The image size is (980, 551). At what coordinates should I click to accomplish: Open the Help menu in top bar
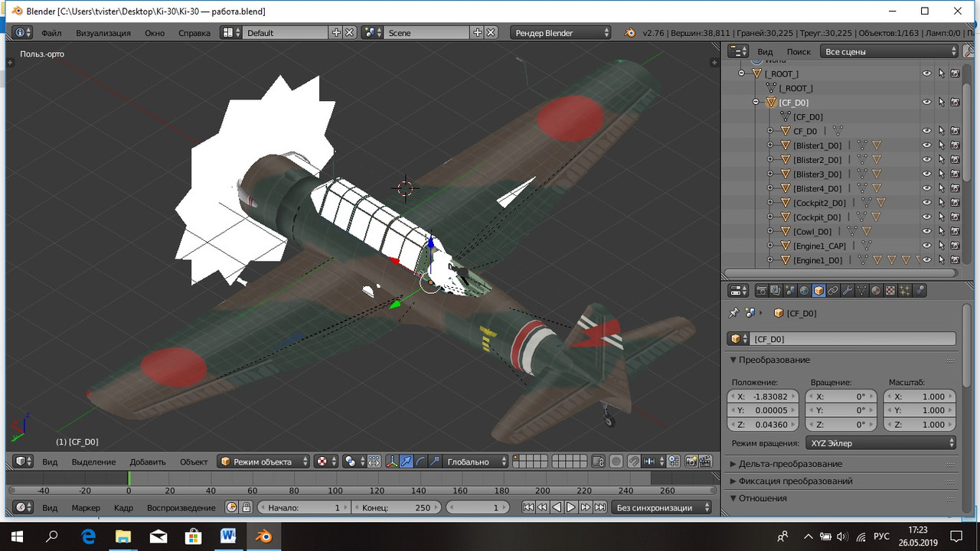point(194,33)
